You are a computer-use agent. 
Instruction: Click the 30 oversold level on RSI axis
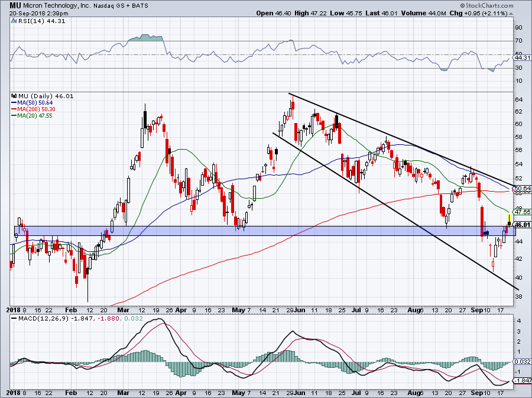point(518,68)
